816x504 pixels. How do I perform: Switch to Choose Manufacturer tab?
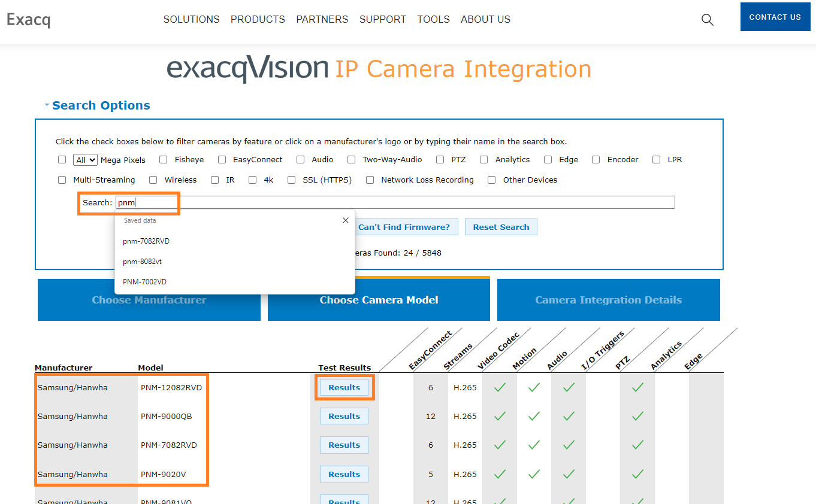click(149, 300)
